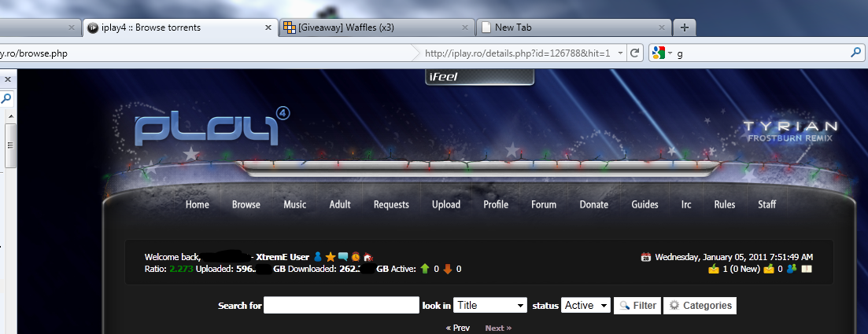The height and width of the screenshot is (334, 868).
Task: Click the sidebar search magnifier icon
Action: [6, 99]
